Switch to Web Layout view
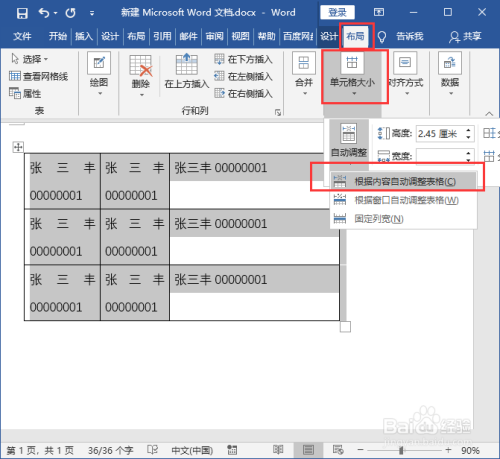This screenshot has height=459, width=500. [x=338, y=450]
